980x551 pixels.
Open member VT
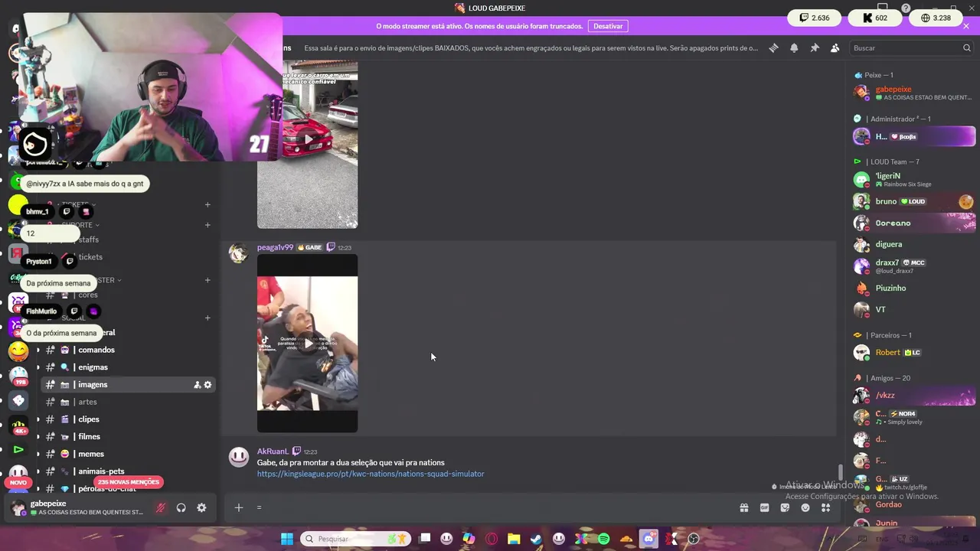pyautogui.click(x=914, y=309)
